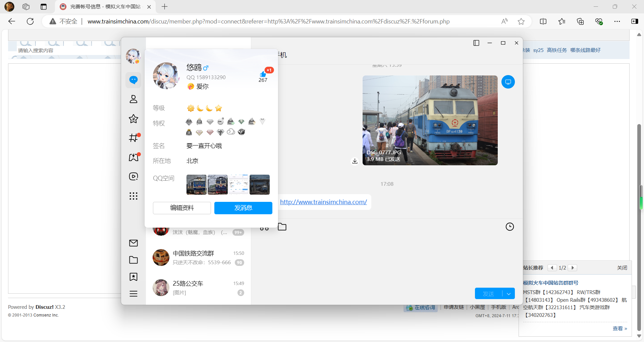The height and width of the screenshot is (342, 644).
Task: Refresh the browser page
Action: 30,21
